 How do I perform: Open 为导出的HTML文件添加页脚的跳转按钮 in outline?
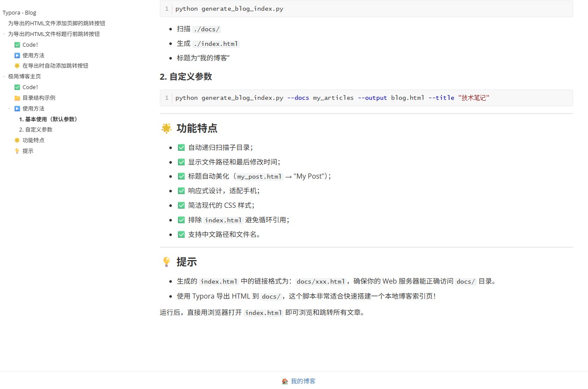point(57,24)
